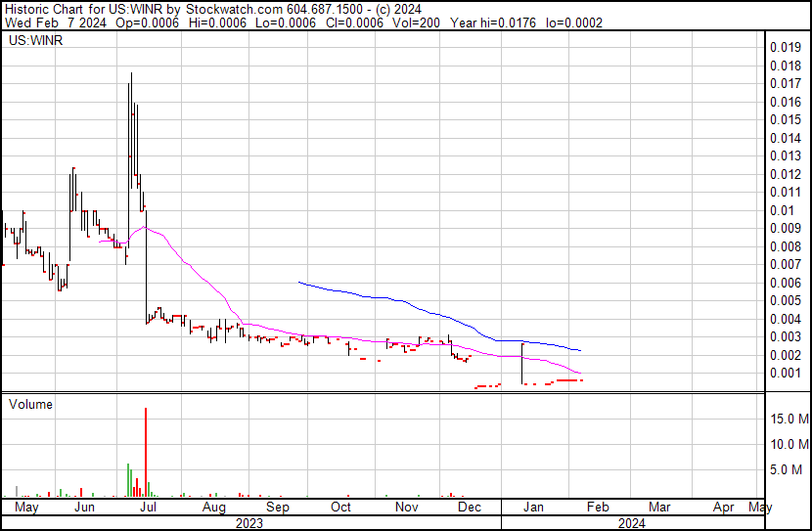Click the 0.001 price axis label
The width and height of the screenshot is (812, 531).
tap(784, 373)
